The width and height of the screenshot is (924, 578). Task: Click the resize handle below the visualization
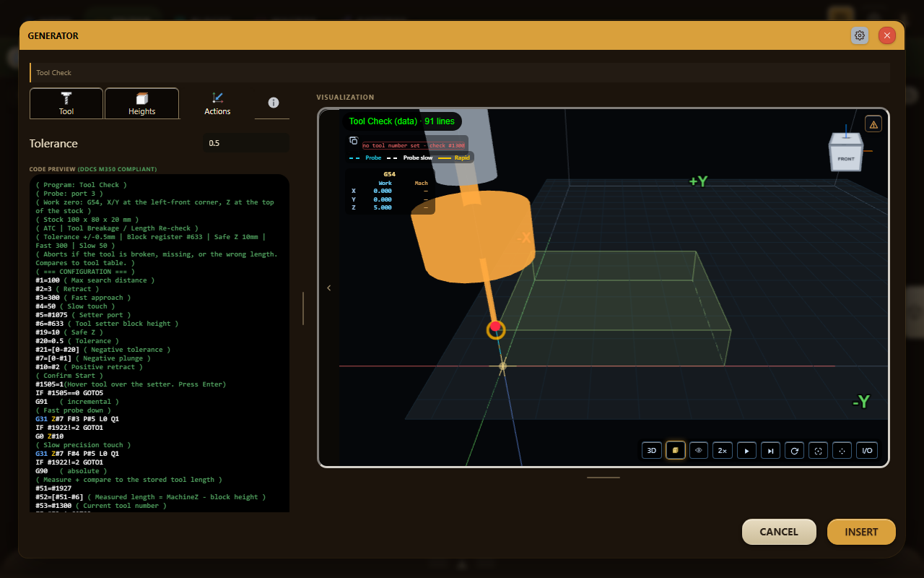[x=603, y=478]
